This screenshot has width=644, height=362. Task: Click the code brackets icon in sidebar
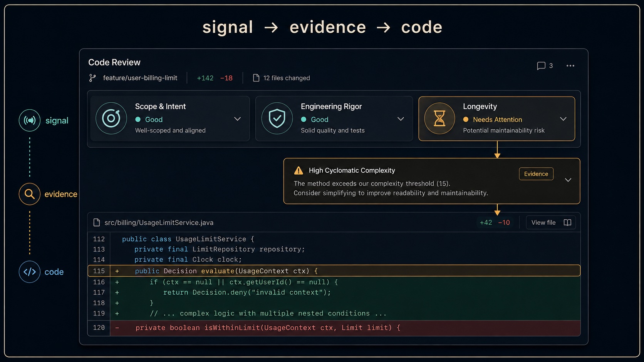(x=30, y=272)
